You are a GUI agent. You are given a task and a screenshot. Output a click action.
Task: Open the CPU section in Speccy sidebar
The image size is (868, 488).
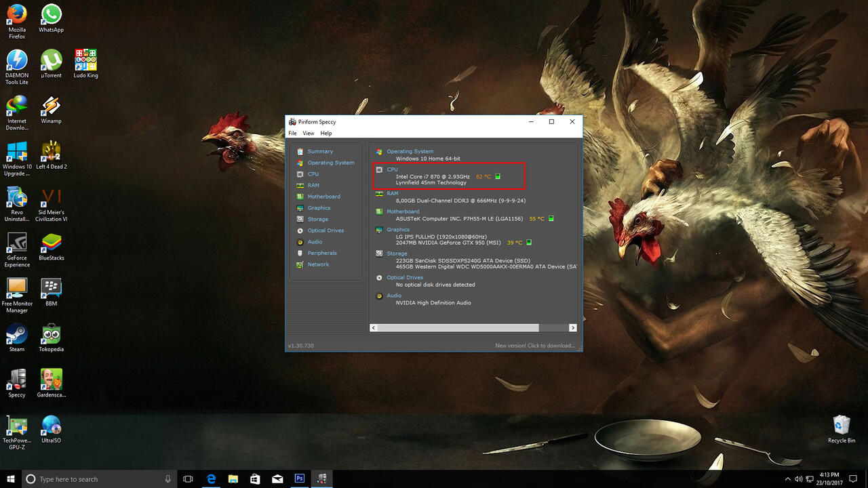tap(313, 174)
